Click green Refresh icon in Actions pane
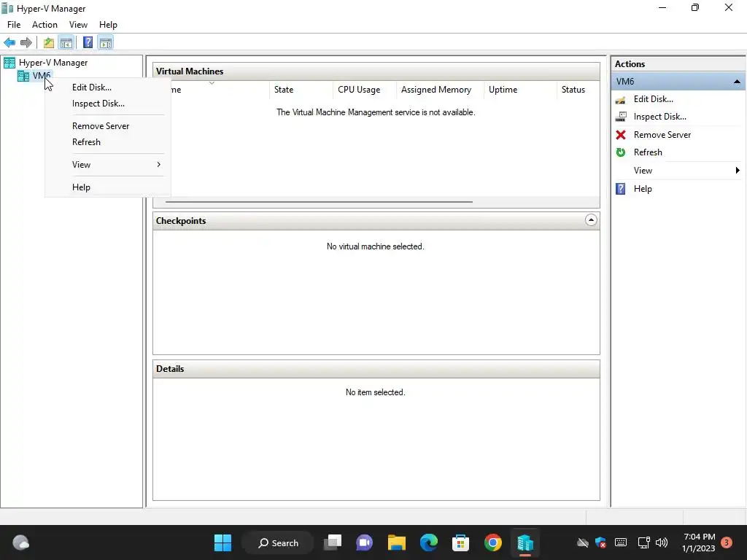Viewport: 747px width, 560px height. [x=621, y=152]
